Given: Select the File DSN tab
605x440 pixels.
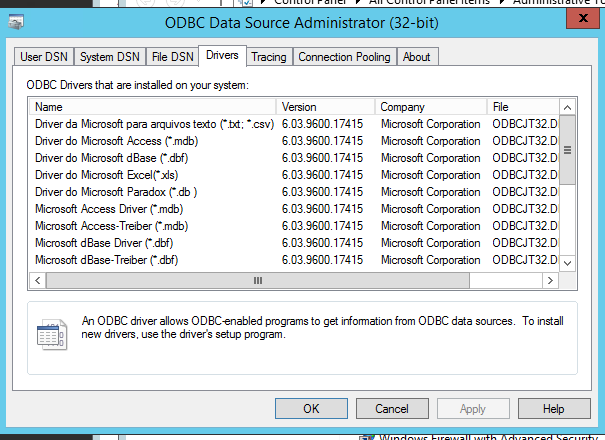Looking at the screenshot, I should point(172,57).
